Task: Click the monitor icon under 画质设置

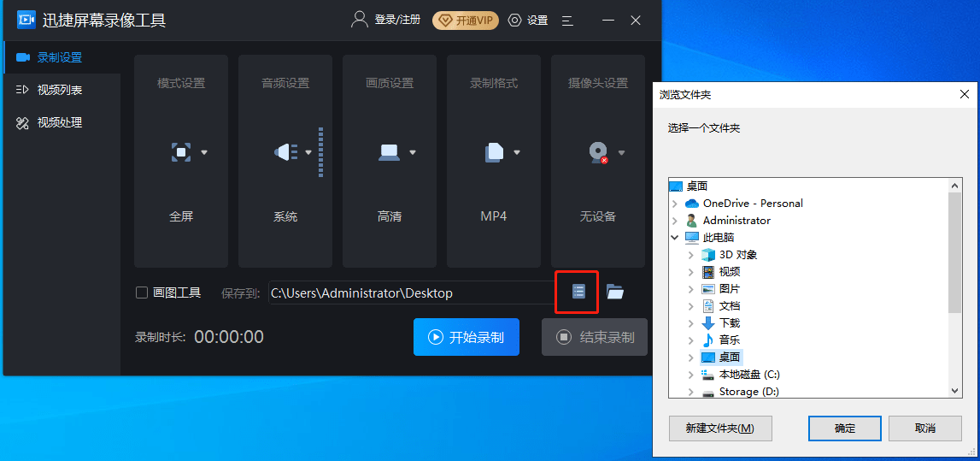Action: pyautogui.click(x=390, y=152)
